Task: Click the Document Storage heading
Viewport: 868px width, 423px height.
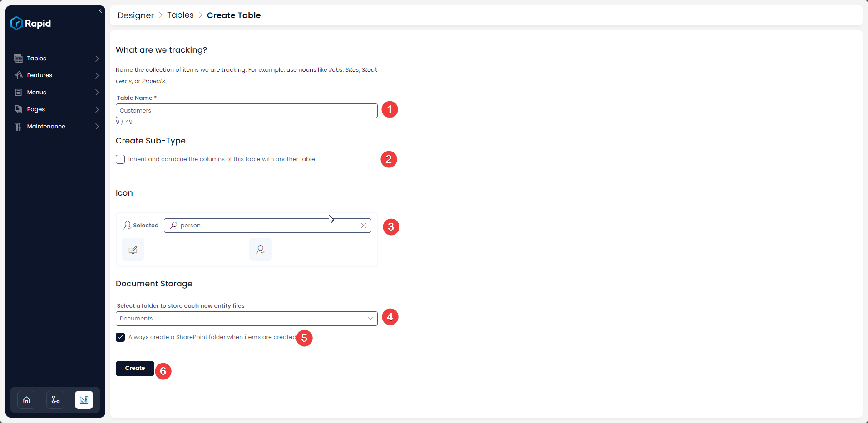Action: (x=154, y=284)
